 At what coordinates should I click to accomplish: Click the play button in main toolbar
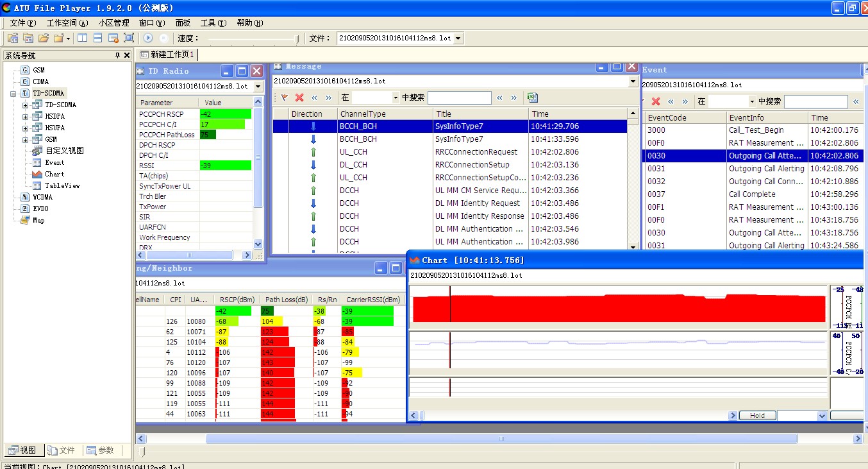click(x=147, y=38)
